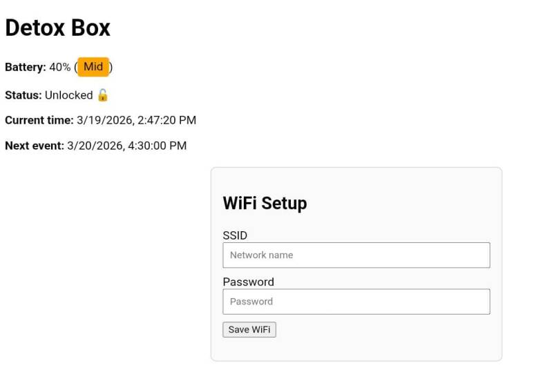This screenshot has width=552, height=392.
Task: Click the Save WiFi button
Action: (249, 329)
